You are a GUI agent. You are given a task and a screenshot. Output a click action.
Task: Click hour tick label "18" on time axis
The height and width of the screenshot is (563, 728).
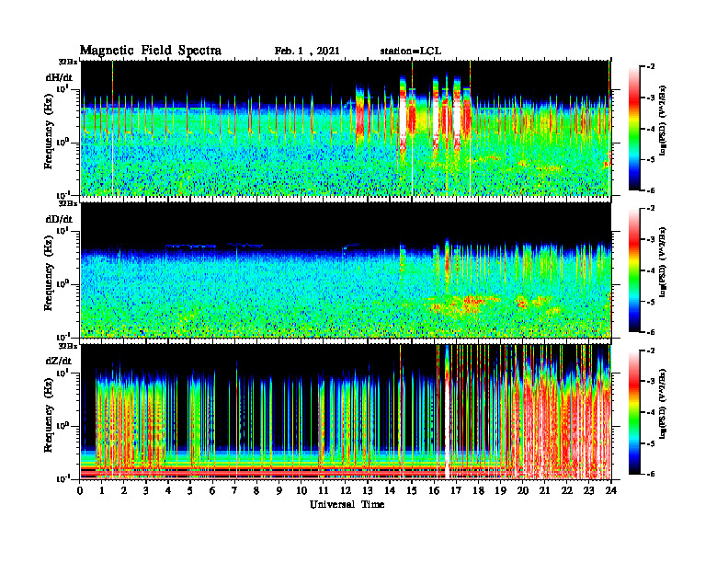click(x=478, y=490)
